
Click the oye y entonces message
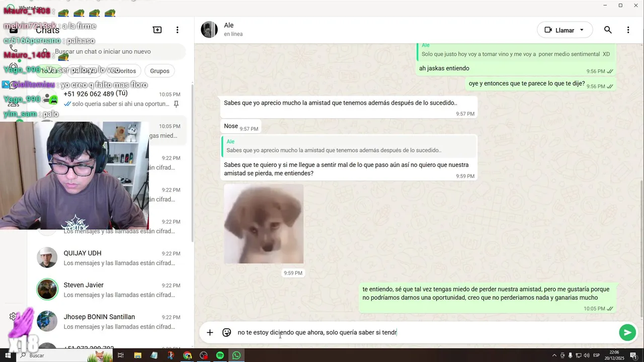click(540, 84)
